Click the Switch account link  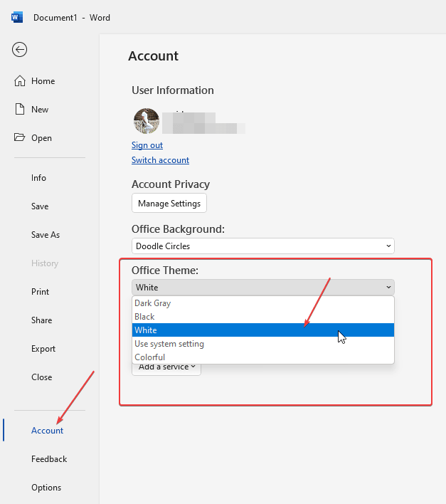(160, 160)
